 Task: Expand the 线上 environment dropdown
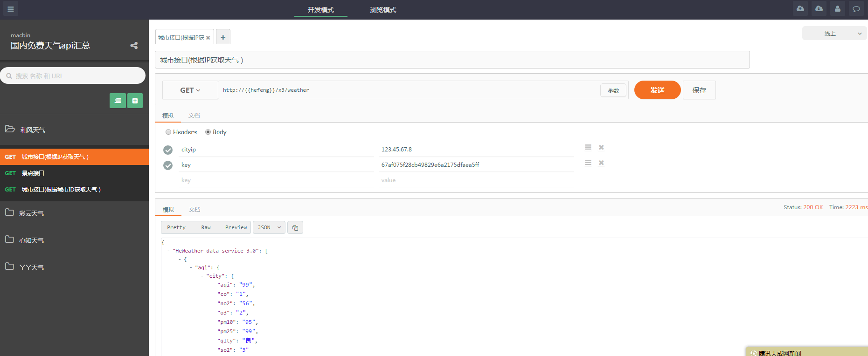[834, 33]
